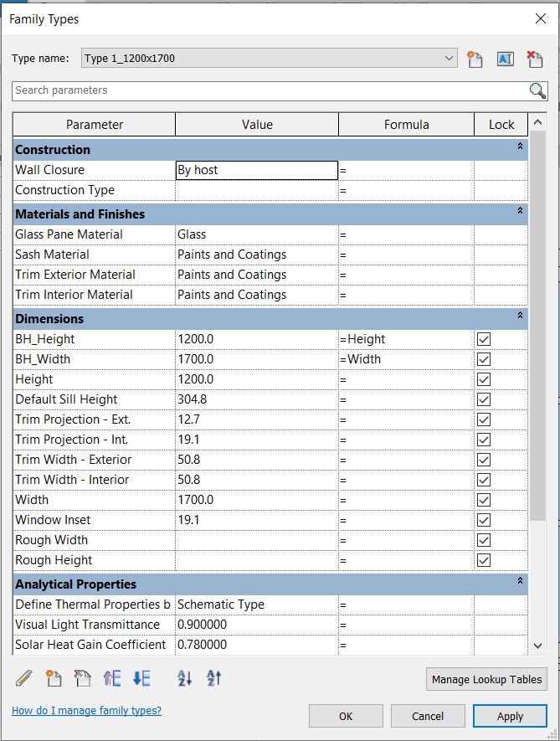
Task: Click the Rename Type icon
Action: [x=505, y=59]
